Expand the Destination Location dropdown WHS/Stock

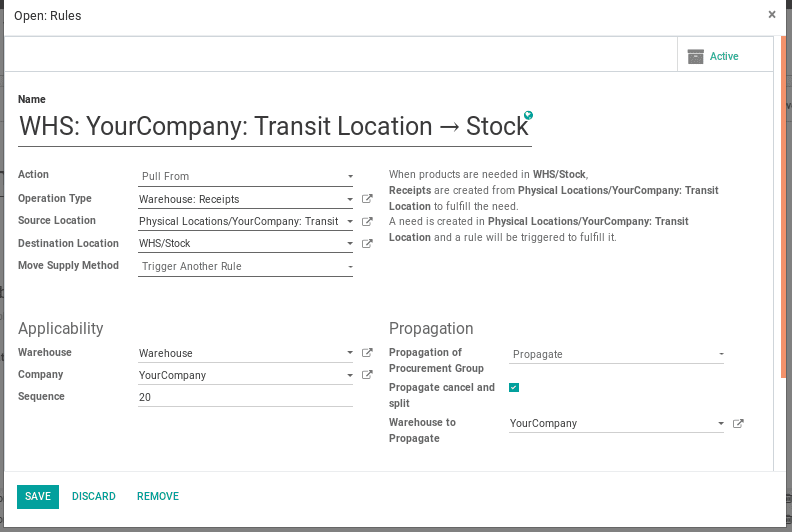pos(350,244)
